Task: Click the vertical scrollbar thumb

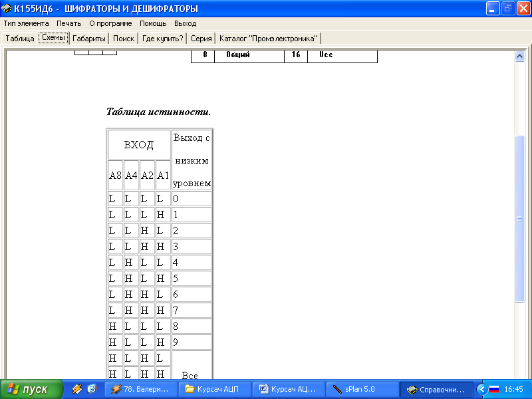Action: point(519,219)
